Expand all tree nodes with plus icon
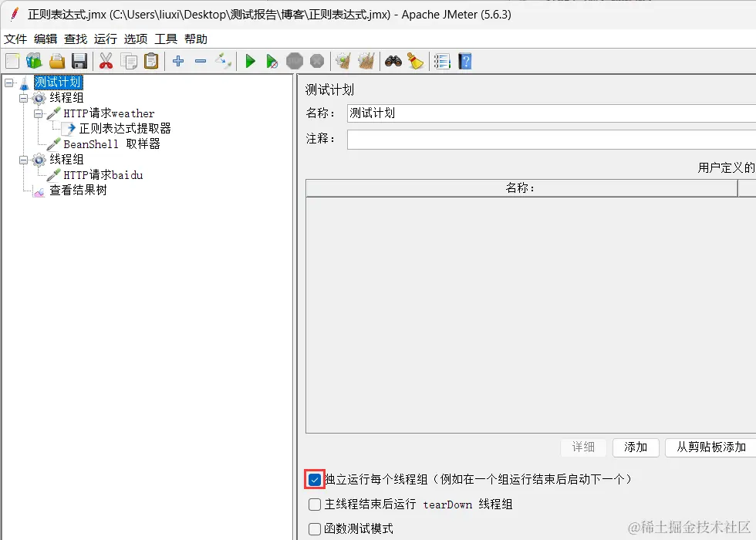This screenshot has width=756, height=540. 178,61
